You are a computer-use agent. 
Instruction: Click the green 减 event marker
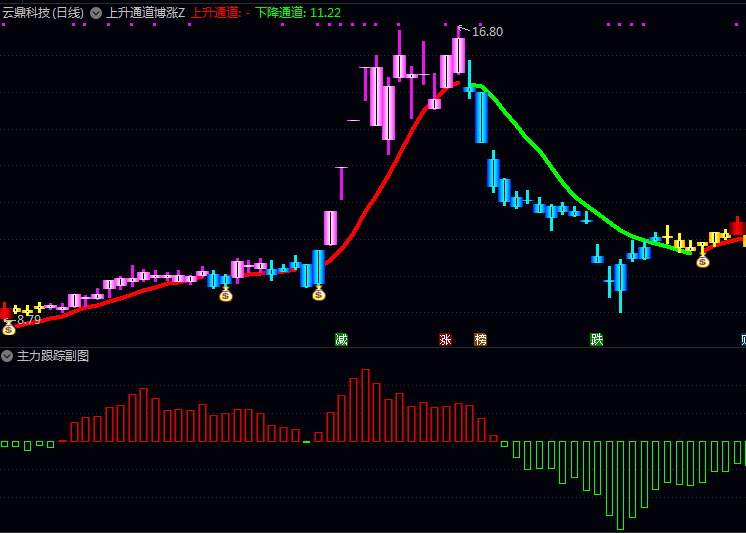(x=341, y=340)
